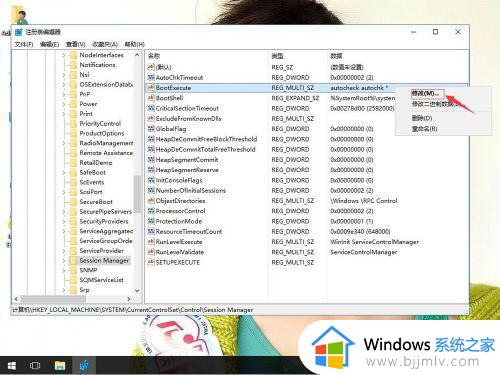Expand the Nsi tree node
Viewport: 500px width, 375px height.
[x=64, y=75]
